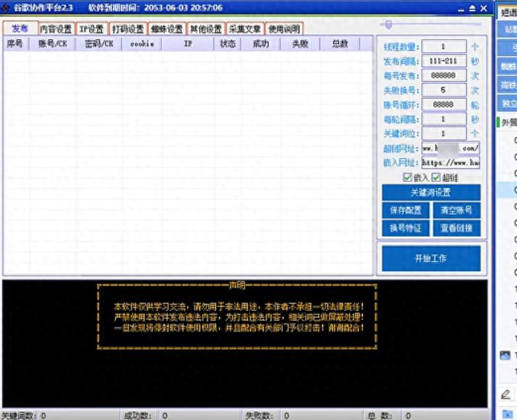Click the tray/eject icon in title bar

click(x=473, y=8)
